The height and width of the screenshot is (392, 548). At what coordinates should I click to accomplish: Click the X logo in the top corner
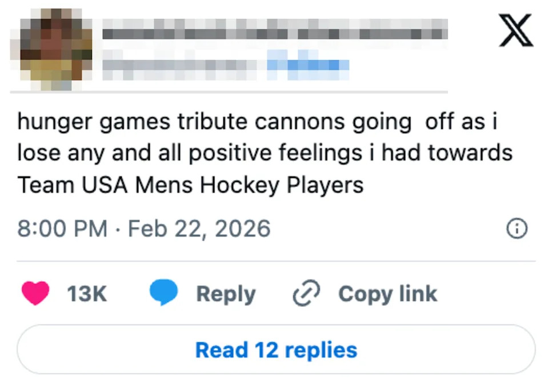coord(513,33)
